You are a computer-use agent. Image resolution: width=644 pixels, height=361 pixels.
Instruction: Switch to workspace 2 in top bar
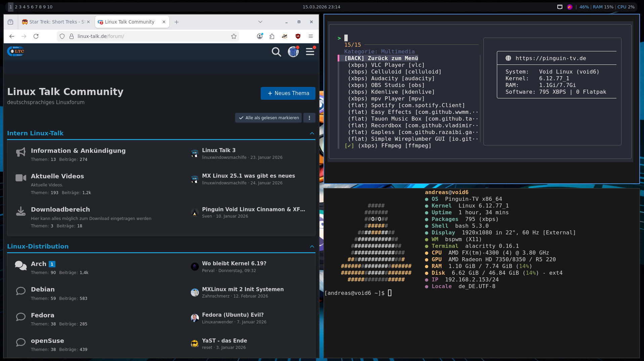pos(16,7)
